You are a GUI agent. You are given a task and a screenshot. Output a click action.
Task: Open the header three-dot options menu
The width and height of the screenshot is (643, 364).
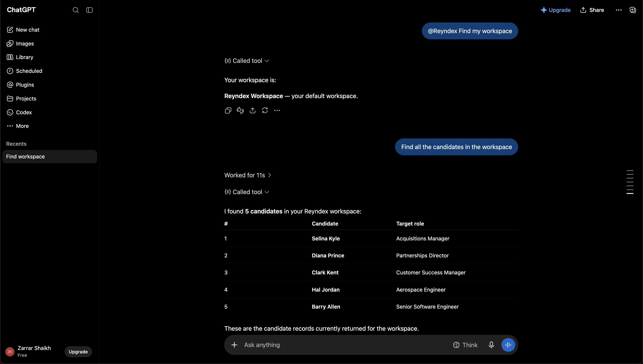tap(619, 10)
